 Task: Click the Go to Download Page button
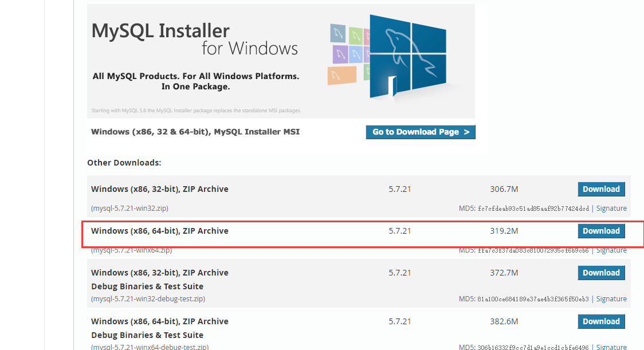[x=421, y=132]
